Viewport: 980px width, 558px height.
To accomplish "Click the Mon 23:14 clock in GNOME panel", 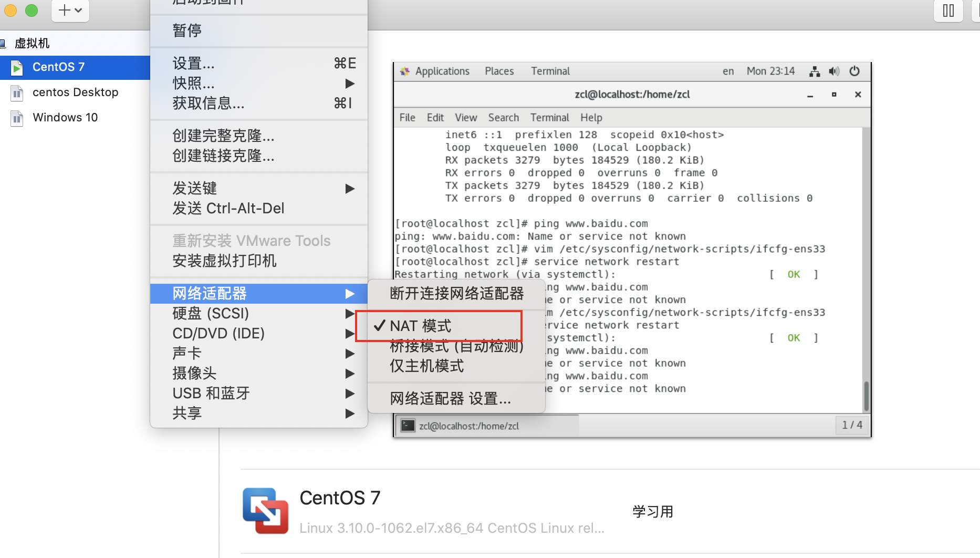I will click(771, 71).
